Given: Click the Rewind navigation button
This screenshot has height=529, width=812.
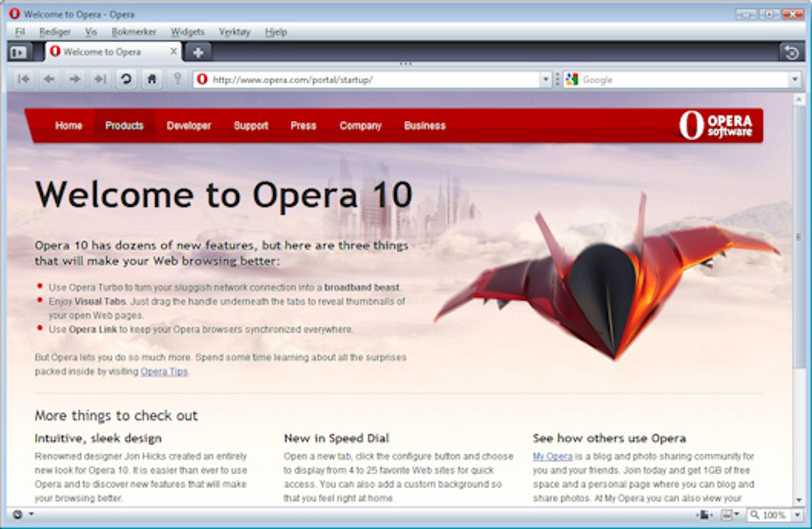Looking at the screenshot, I should coord(24,79).
